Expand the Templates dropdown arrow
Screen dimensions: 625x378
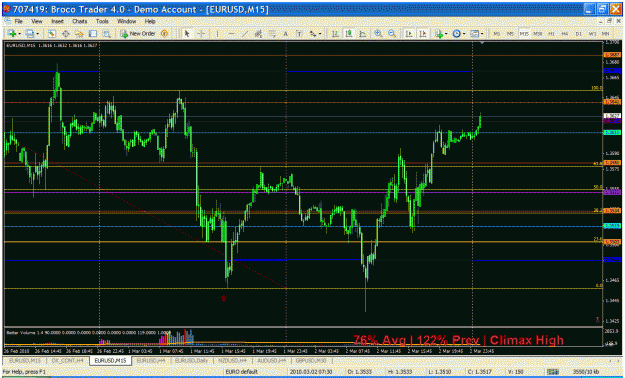click(x=482, y=34)
